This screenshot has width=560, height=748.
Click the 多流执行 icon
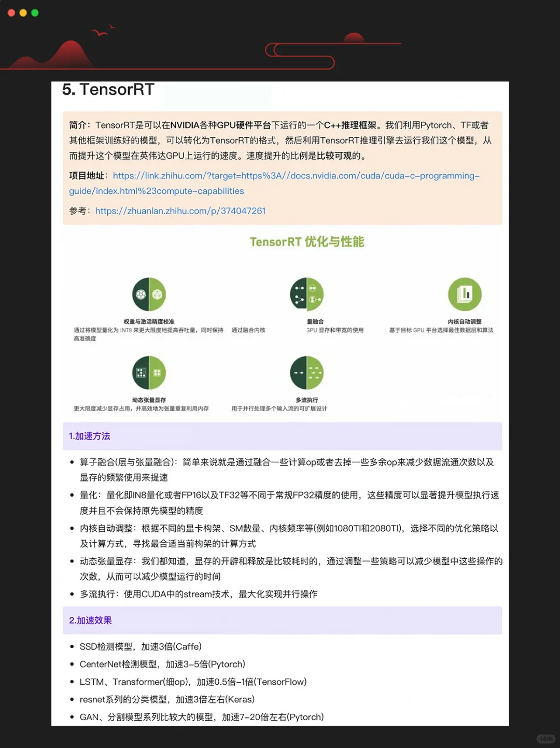(306, 373)
